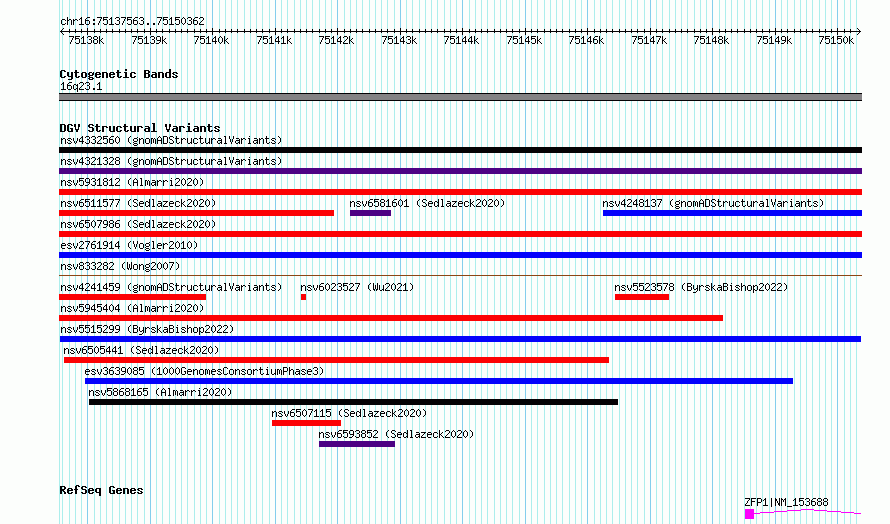Open the nsv4248137 (gnomADStructuralVariants) label

point(713,203)
